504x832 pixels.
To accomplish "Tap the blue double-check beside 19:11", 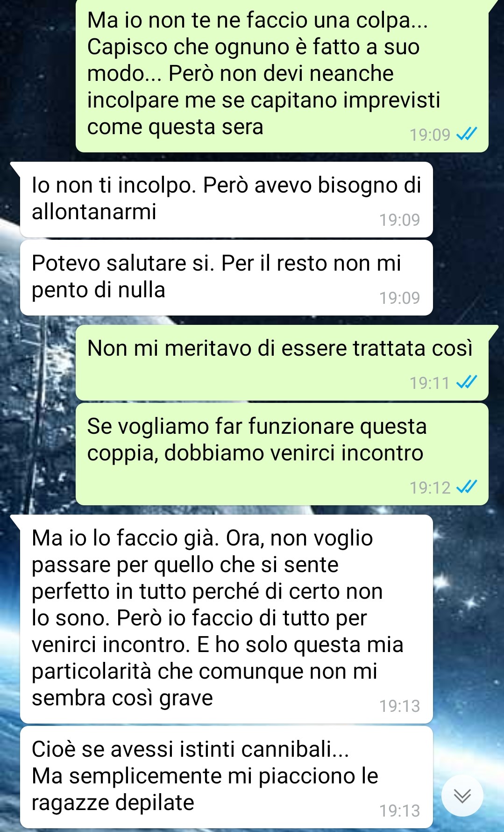I will (x=466, y=383).
